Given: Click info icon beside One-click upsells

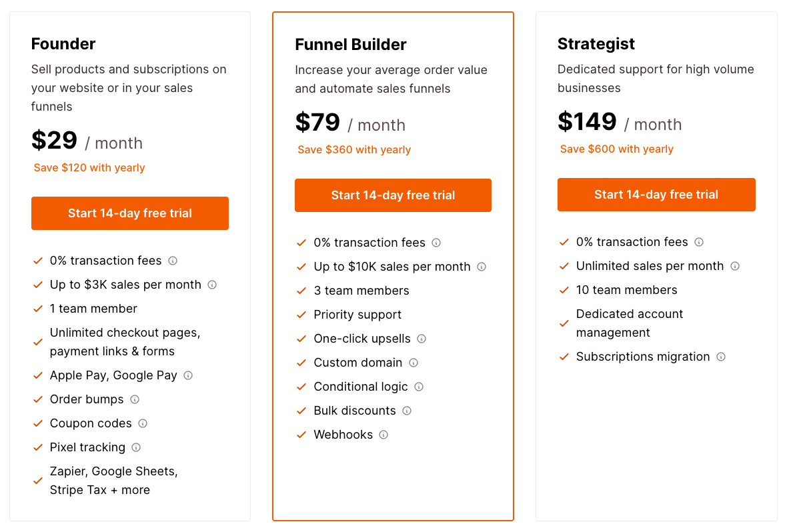Looking at the screenshot, I should click(422, 339).
